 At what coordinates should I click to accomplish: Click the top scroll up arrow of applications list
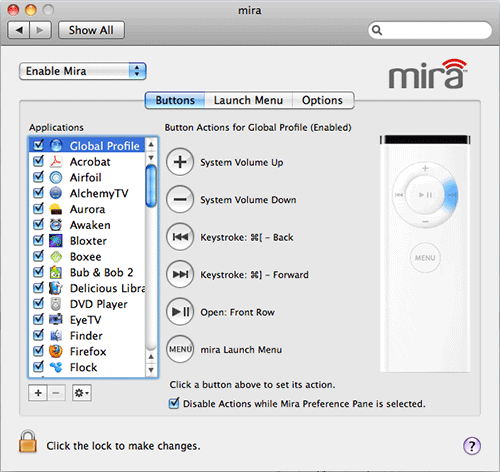pos(151,144)
